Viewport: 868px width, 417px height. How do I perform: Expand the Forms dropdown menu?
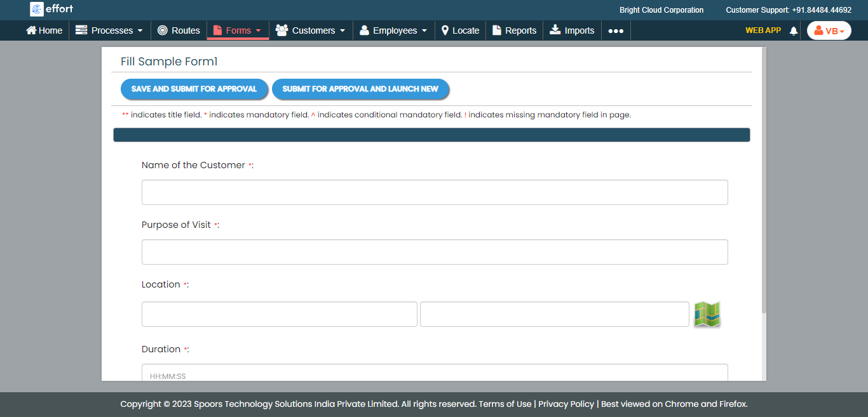point(238,30)
